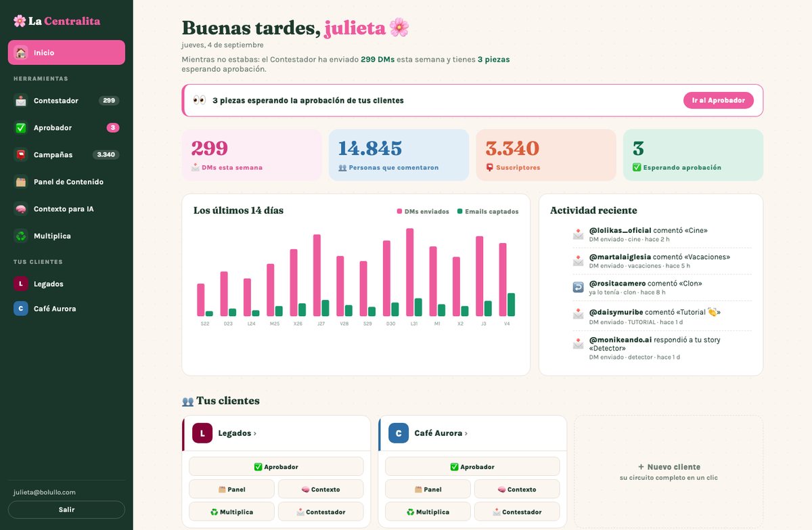
Task: Click the green bar for day V4
Action: pyautogui.click(x=511, y=305)
